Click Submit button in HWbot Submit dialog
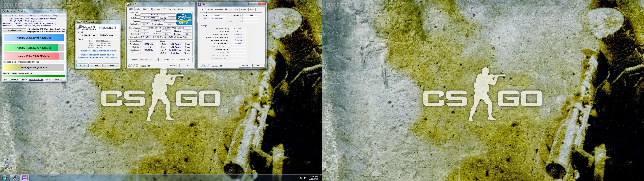Viewport: 644px width, 181px height. 83,66
